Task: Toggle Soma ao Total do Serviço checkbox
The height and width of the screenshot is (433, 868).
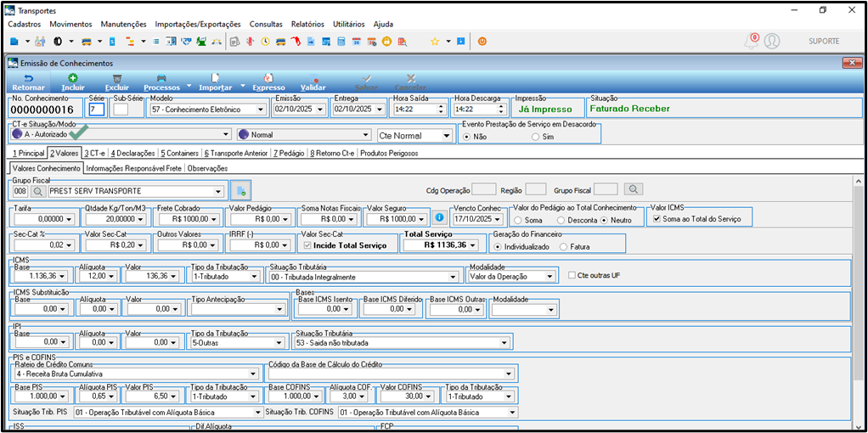Action: pyautogui.click(x=657, y=219)
